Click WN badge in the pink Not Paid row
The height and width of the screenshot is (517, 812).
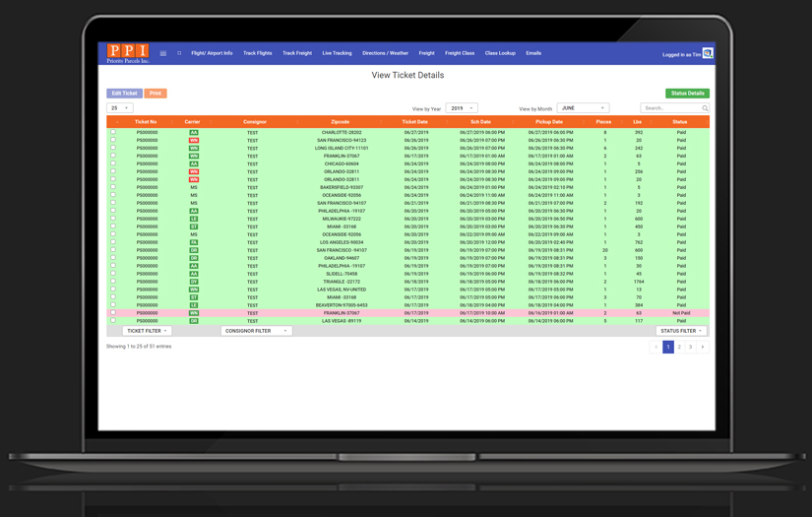[x=194, y=313]
